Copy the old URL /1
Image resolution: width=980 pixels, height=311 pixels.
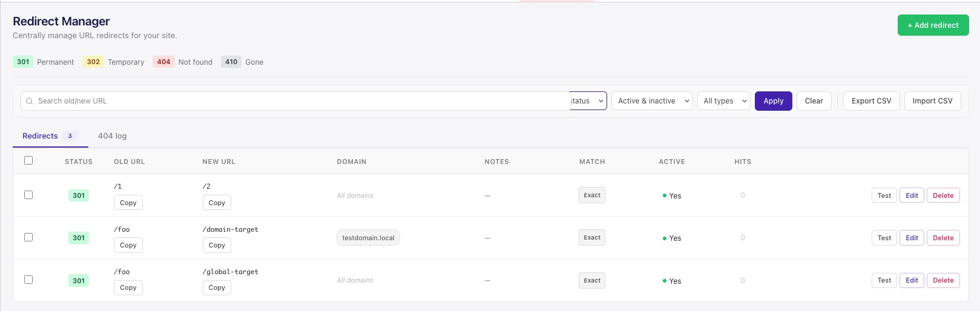pos(128,203)
